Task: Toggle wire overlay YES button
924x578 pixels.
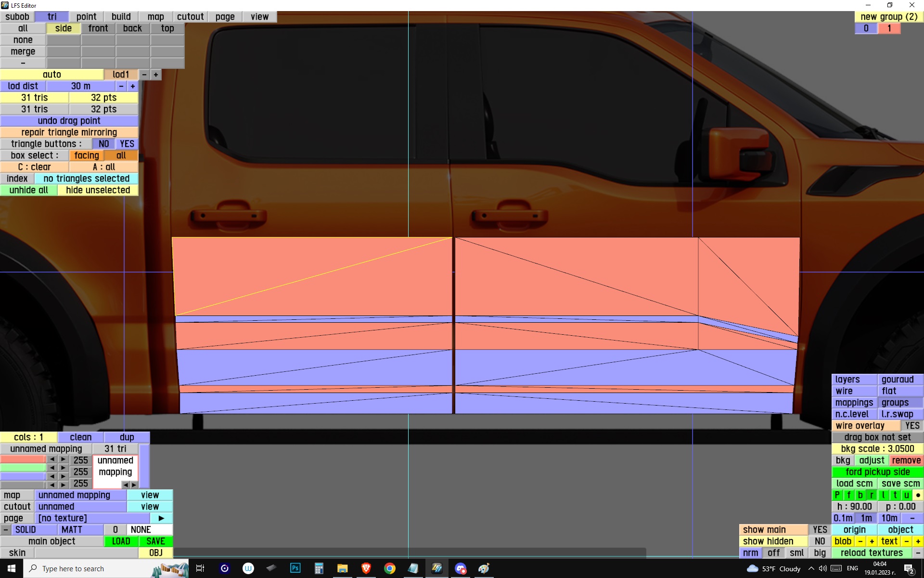Action: pyautogui.click(x=911, y=426)
